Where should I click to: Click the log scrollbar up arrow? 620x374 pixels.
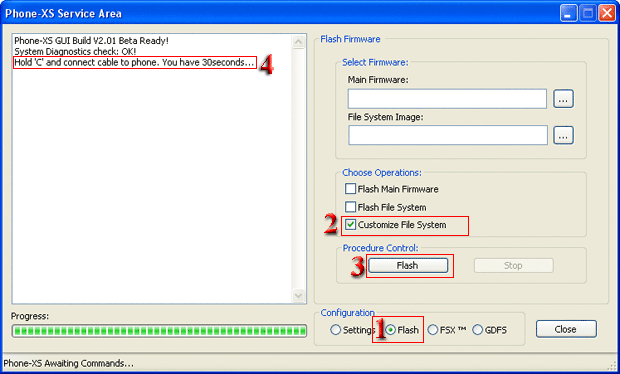[299, 42]
